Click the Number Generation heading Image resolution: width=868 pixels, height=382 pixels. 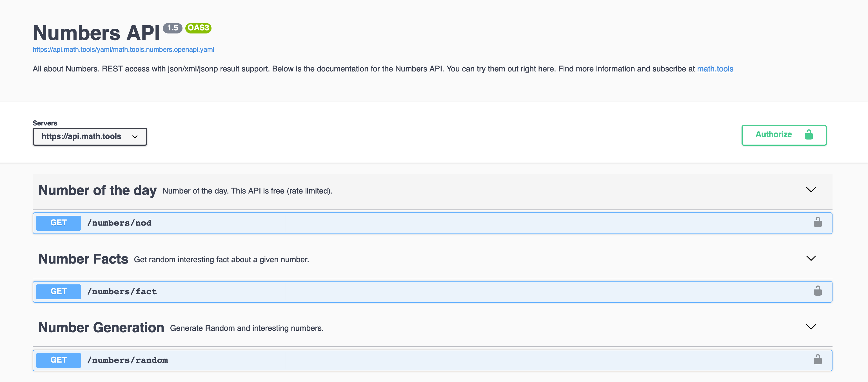tap(101, 328)
